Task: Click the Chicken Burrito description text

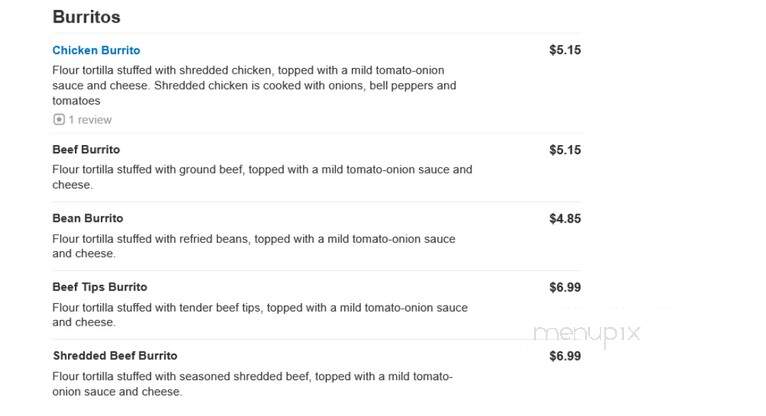Action: [255, 85]
